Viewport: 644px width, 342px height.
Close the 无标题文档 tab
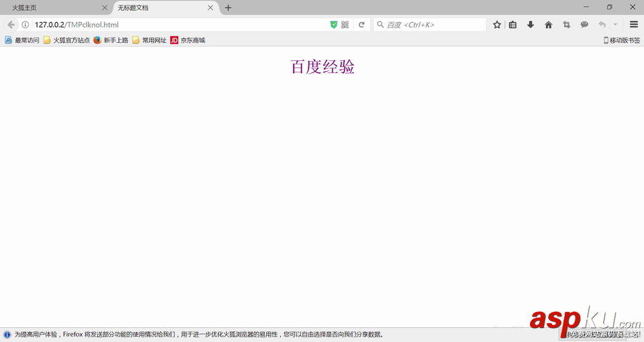[x=210, y=8]
